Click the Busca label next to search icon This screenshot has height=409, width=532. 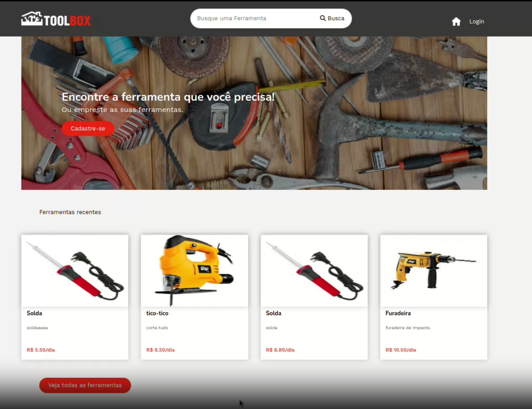[336, 18]
